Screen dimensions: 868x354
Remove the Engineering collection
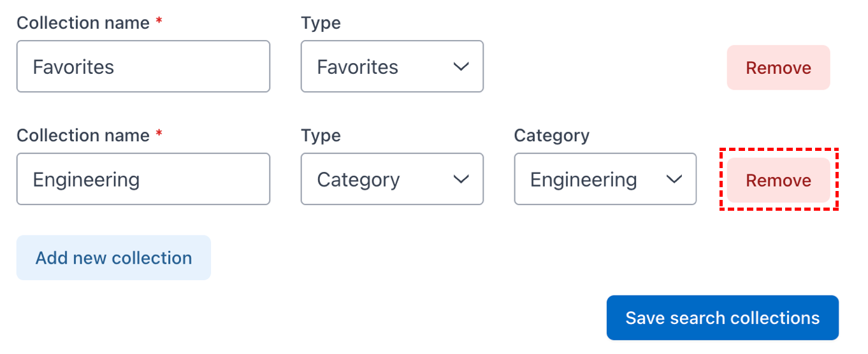pos(778,180)
